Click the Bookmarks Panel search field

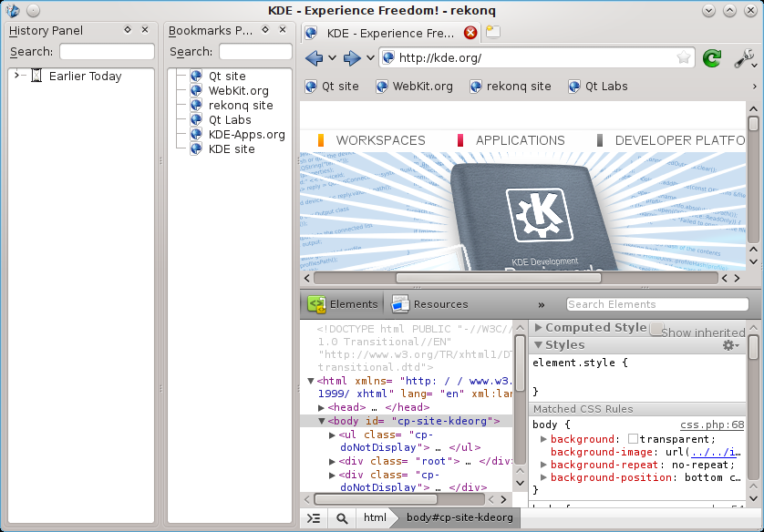(x=255, y=52)
